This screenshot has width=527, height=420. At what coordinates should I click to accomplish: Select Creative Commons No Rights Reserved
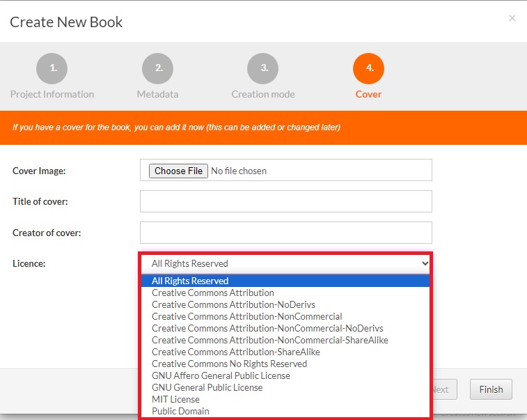229,364
